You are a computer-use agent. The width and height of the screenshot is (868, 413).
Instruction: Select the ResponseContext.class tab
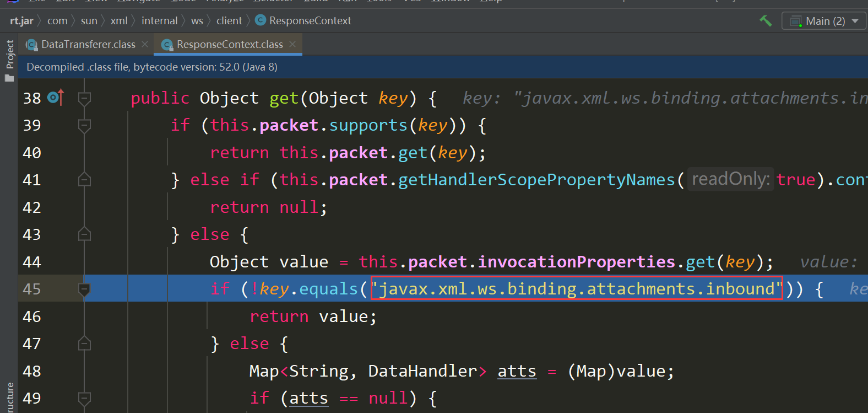pos(229,44)
